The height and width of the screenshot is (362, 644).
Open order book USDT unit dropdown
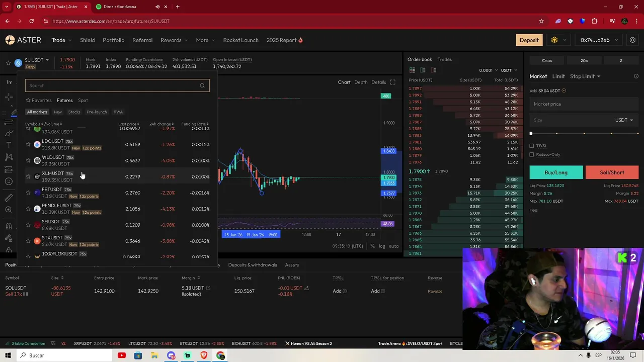pos(509,70)
